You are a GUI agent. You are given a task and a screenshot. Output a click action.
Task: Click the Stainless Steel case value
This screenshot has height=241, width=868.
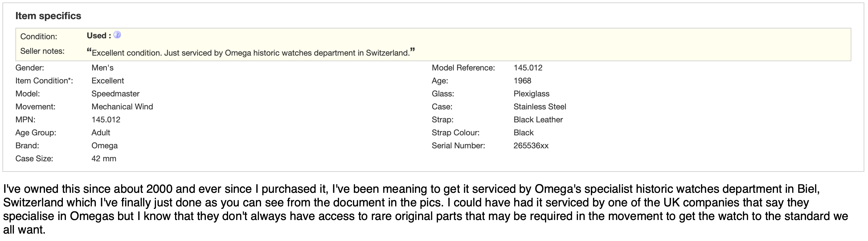pyautogui.click(x=539, y=107)
